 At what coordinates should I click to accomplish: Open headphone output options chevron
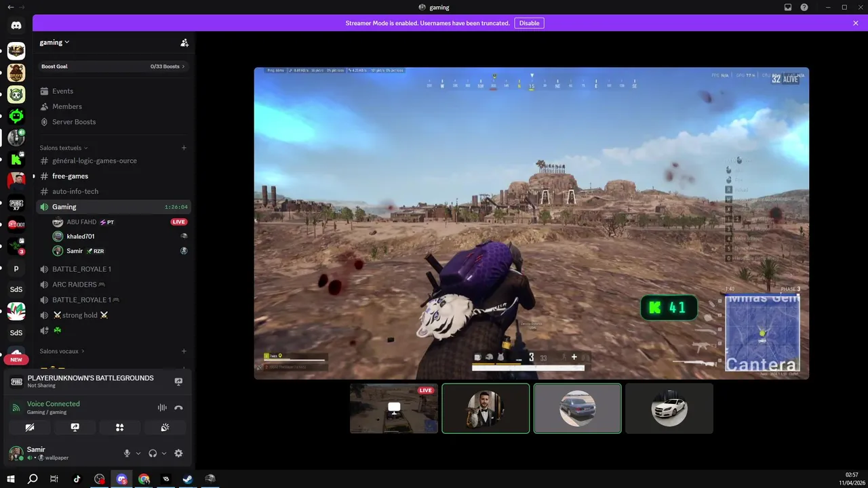click(164, 453)
